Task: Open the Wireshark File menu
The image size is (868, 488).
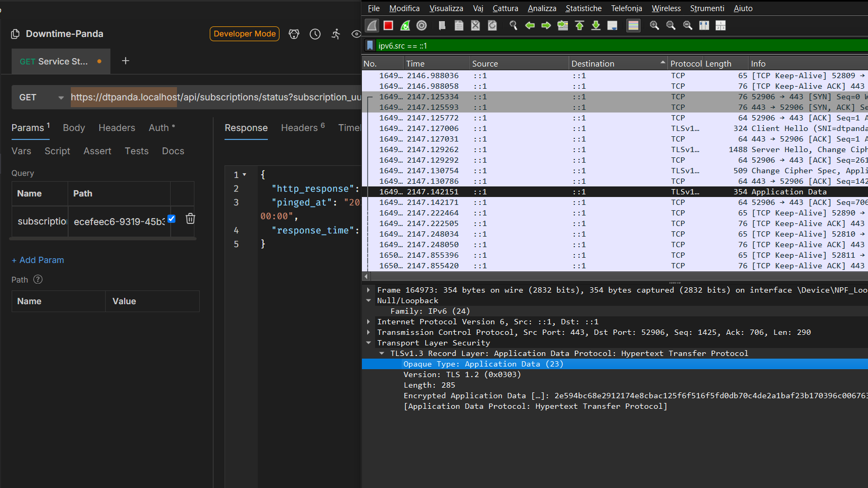Action: point(374,8)
